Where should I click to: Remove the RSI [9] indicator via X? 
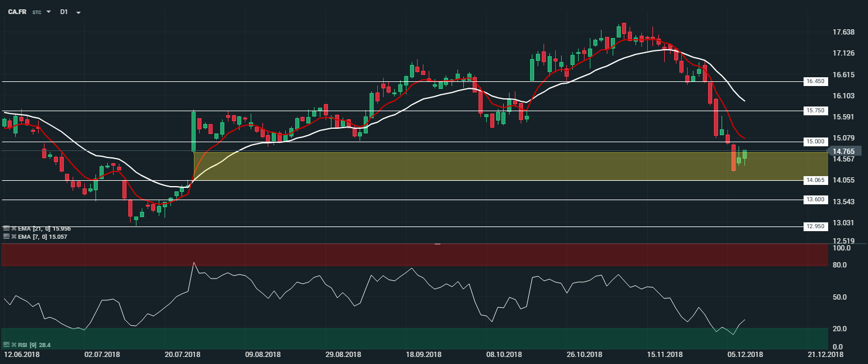tap(13, 345)
